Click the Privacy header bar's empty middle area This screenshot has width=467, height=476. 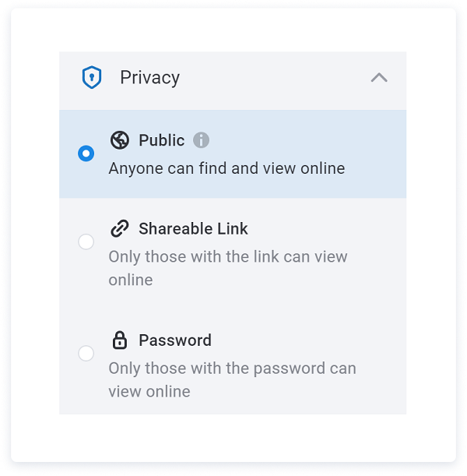click(x=272, y=77)
